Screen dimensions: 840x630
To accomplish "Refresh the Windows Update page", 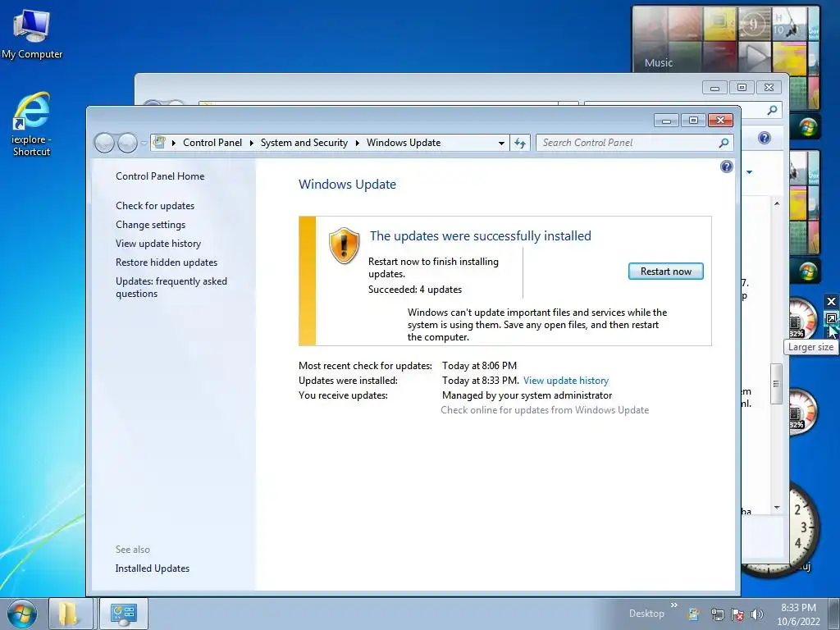I will [x=519, y=143].
